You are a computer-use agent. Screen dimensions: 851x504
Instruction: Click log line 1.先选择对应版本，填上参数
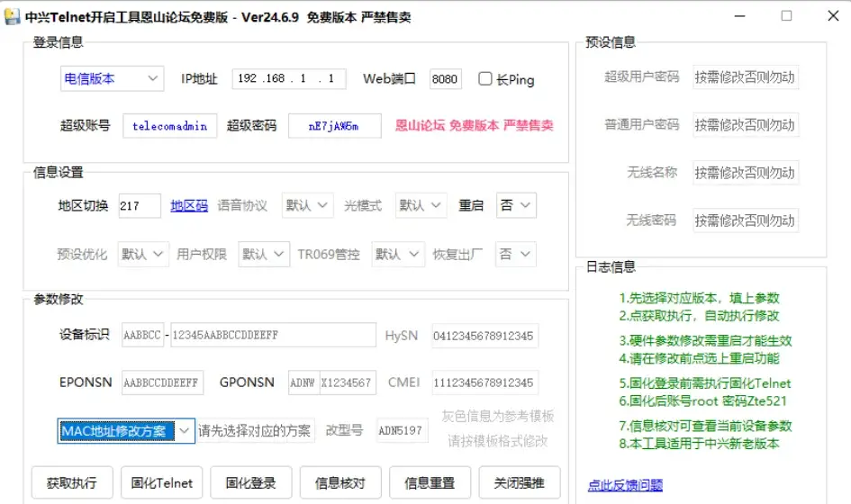click(x=699, y=298)
